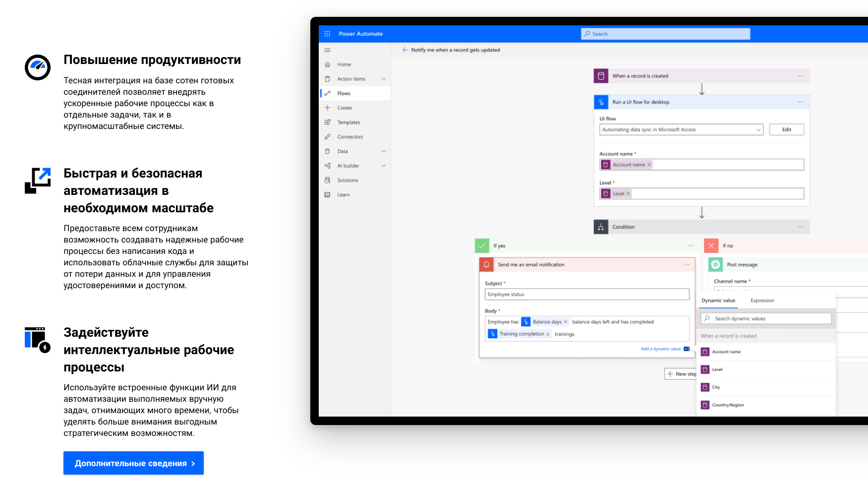Click the Data cylinder icon in sidebar
The height and width of the screenshot is (489, 868).
coord(327,151)
